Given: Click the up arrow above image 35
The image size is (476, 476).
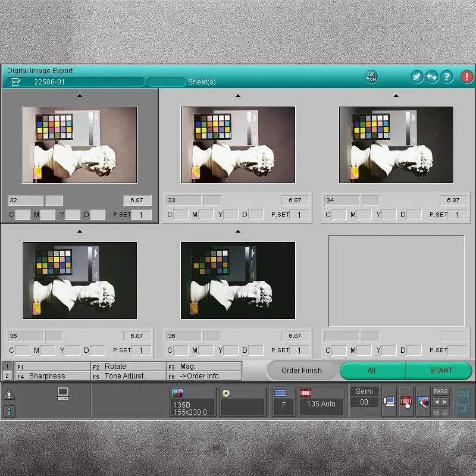Looking at the screenshot, I should 80,231.
